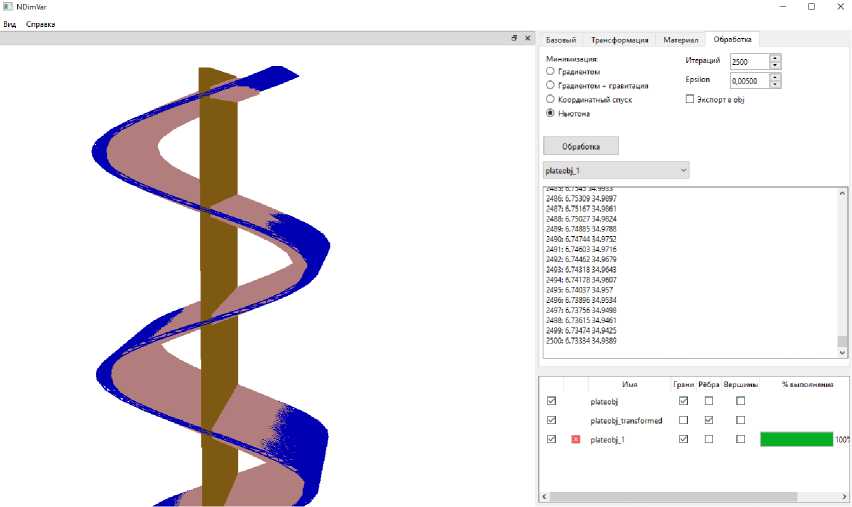This screenshot has height=507, width=852.
Task: Decrease the Epsilon value with the down arrow
Action: (775, 84)
